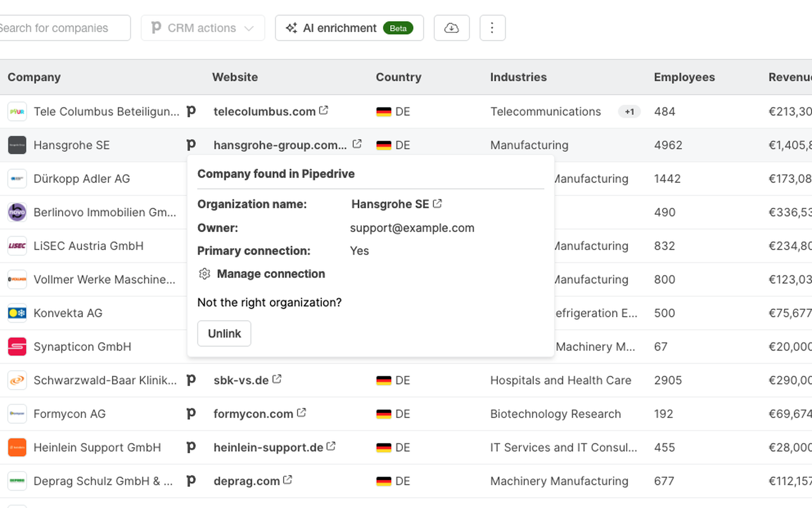
Task: Open Hansgrohe SE organization name link
Action: pos(390,204)
